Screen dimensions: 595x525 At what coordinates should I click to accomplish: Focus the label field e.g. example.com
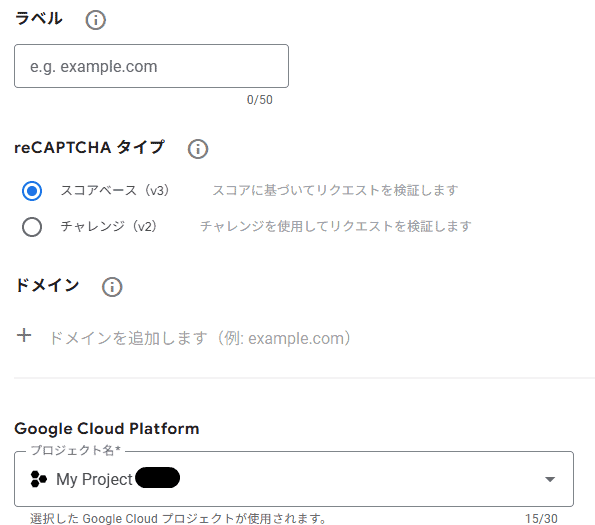click(151, 66)
